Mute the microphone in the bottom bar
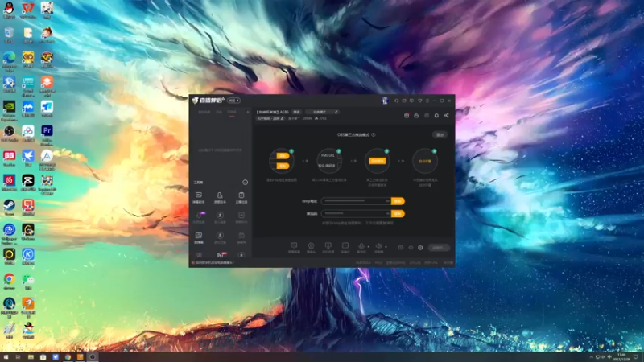The width and height of the screenshot is (644, 362). (x=361, y=248)
